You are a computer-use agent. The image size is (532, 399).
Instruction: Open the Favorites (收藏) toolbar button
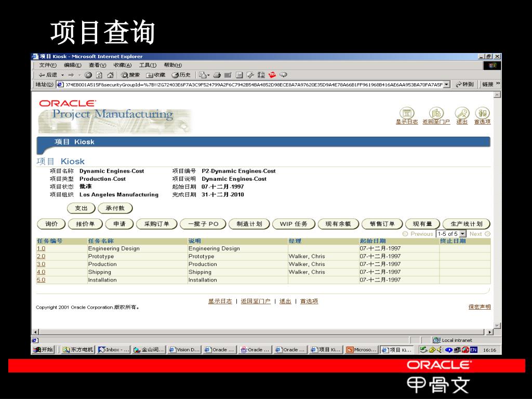(x=155, y=75)
